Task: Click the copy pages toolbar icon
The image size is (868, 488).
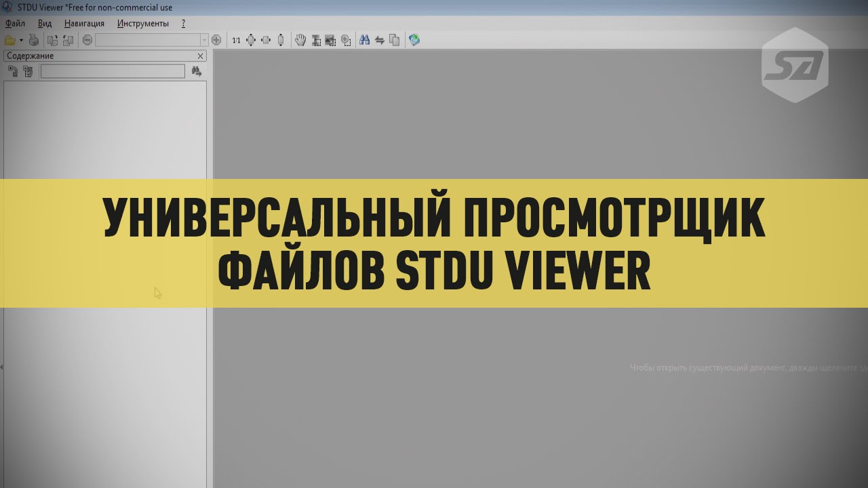Action: tap(395, 41)
